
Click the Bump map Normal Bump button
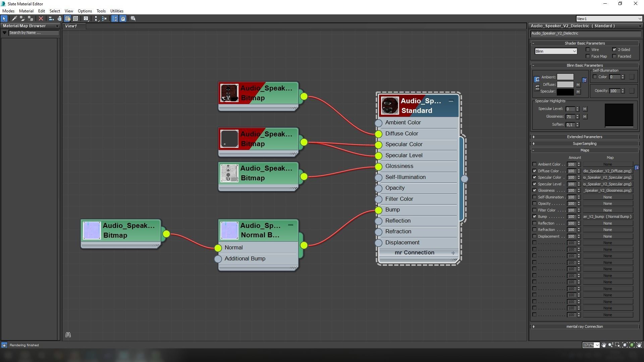click(607, 217)
